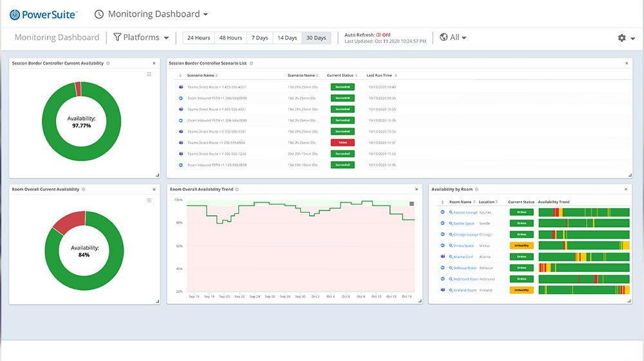Expand the Platforms filter dropdown
The height and width of the screenshot is (361, 644).
tap(141, 37)
